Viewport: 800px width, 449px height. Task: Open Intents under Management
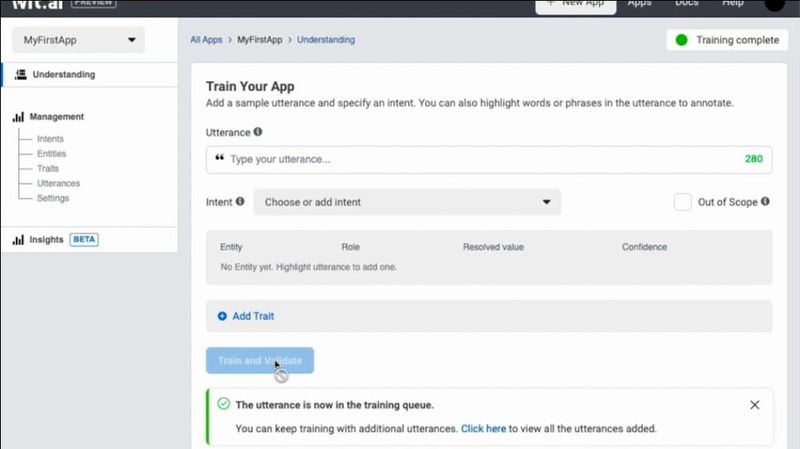pos(50,139)
